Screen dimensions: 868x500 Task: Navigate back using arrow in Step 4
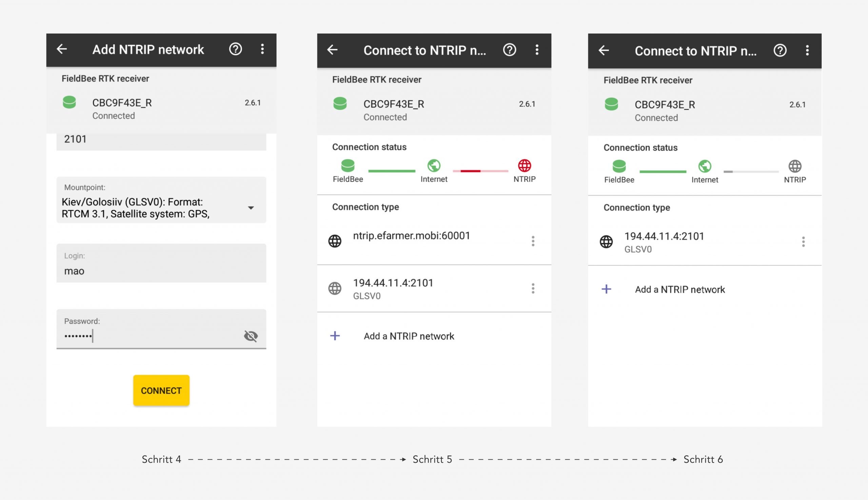click(x=62, y=49)
